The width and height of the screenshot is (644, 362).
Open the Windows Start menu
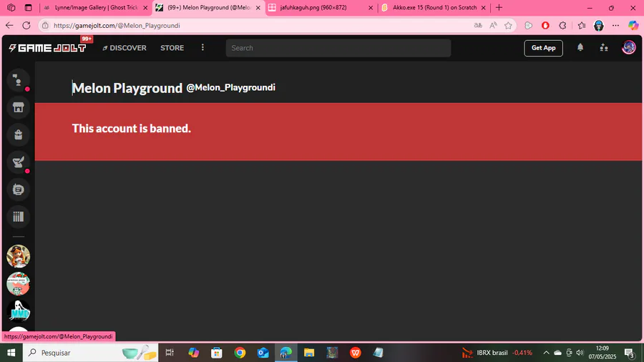click(11, 353)
